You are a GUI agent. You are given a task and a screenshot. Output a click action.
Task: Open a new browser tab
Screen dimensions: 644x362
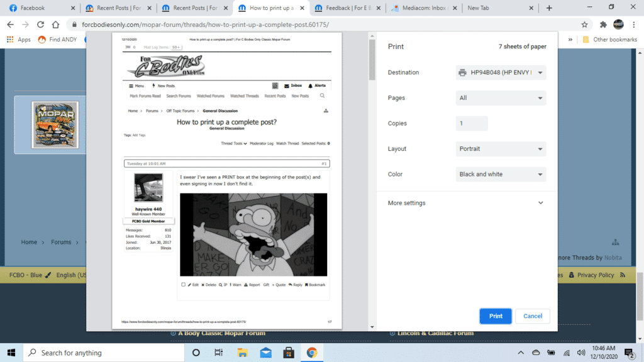(549, 8)
